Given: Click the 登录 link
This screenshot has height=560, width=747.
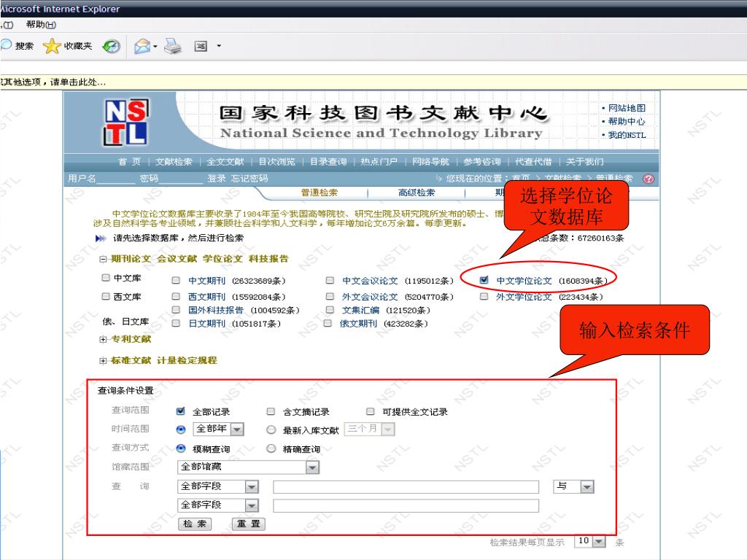Looking at the screenshot, I should [x=216, y=178].
